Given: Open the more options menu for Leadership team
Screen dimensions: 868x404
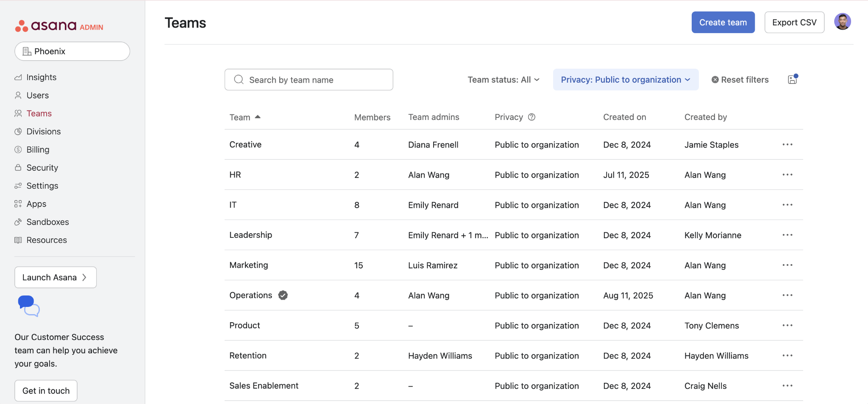Looking at the screenshot, I should click(787, 235).
